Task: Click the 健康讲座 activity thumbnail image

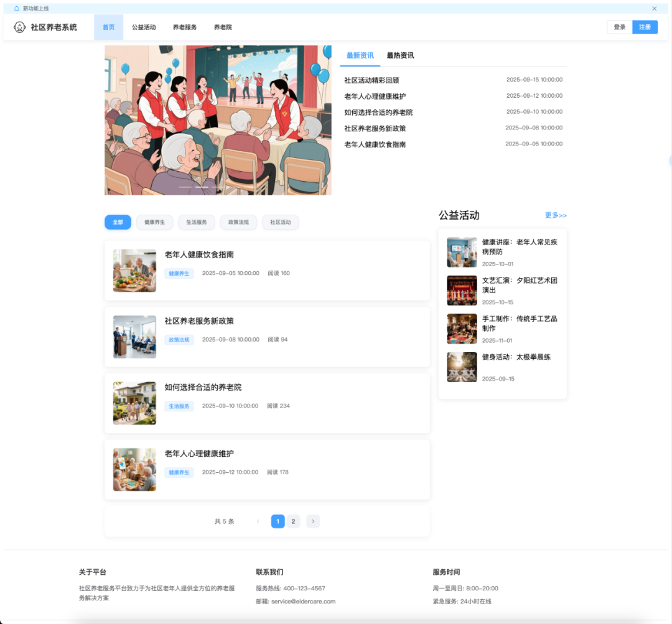Action: 462,251
